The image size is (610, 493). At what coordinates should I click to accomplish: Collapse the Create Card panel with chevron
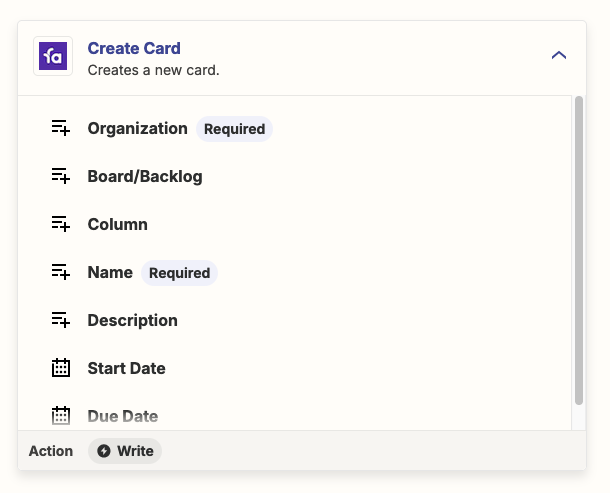click(x=559, y=55)
